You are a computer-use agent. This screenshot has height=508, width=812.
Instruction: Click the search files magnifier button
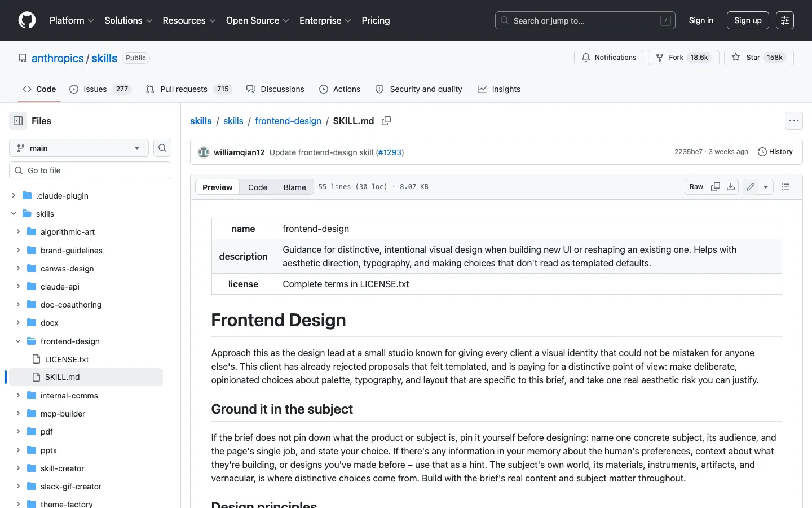(x=162, y=148)
